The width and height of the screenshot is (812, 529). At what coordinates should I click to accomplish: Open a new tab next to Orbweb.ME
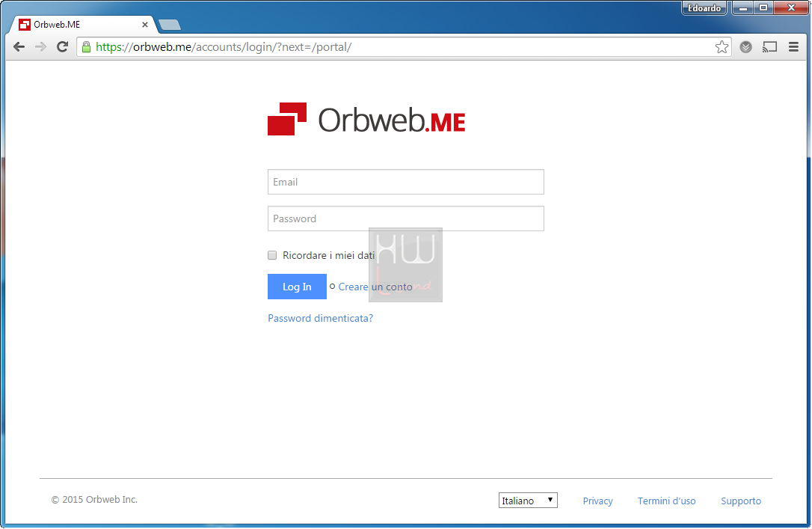[x=169, y=25]
